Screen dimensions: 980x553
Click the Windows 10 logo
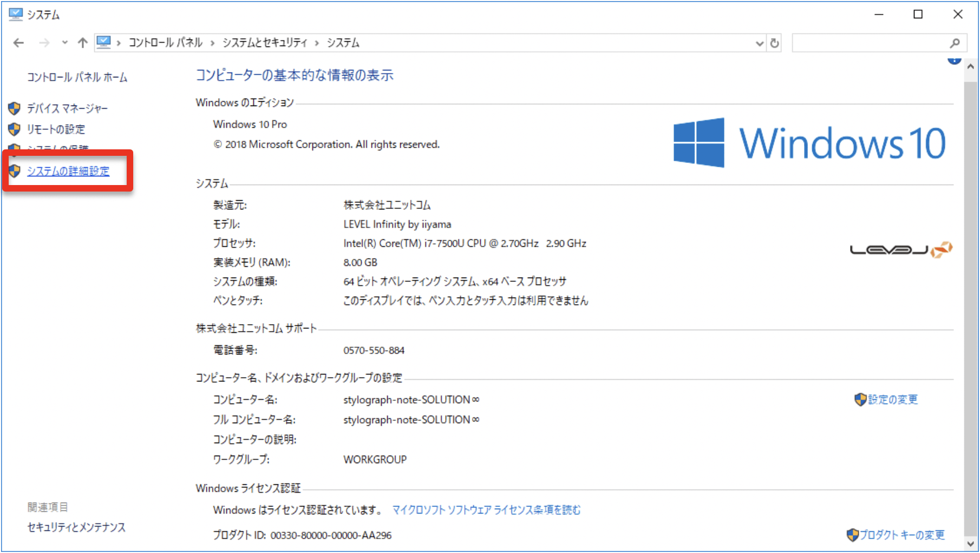coord(809,143)
